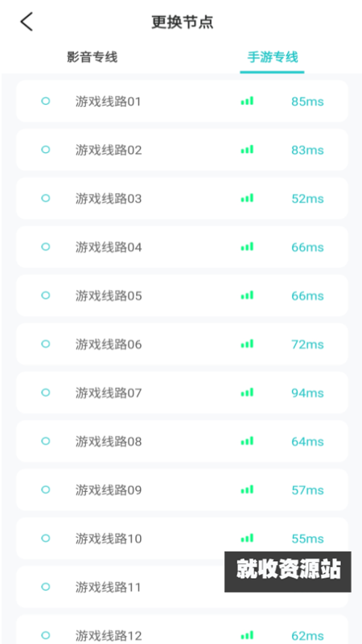Click the signal bars icon on 游戏线路04
Viewport: 362px width, 644px height.
tap(247, 246)
